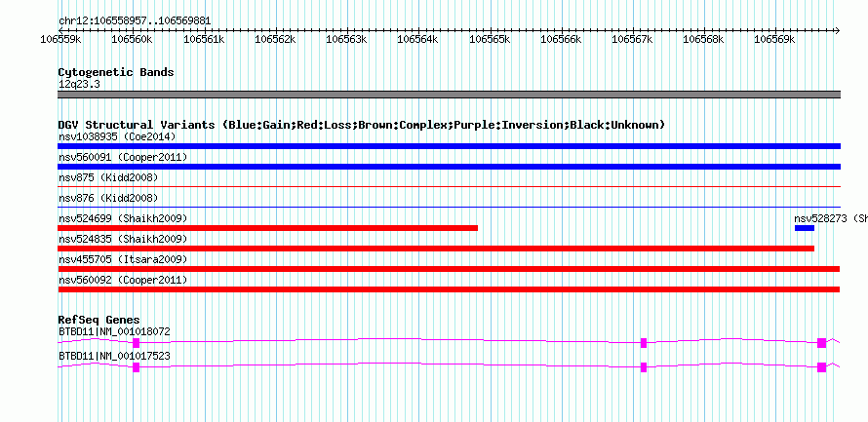This screenshot has width=868, height=422.
Task: Open the nsv560091 (Cooper2011) label
Action: tap(123, 158)
